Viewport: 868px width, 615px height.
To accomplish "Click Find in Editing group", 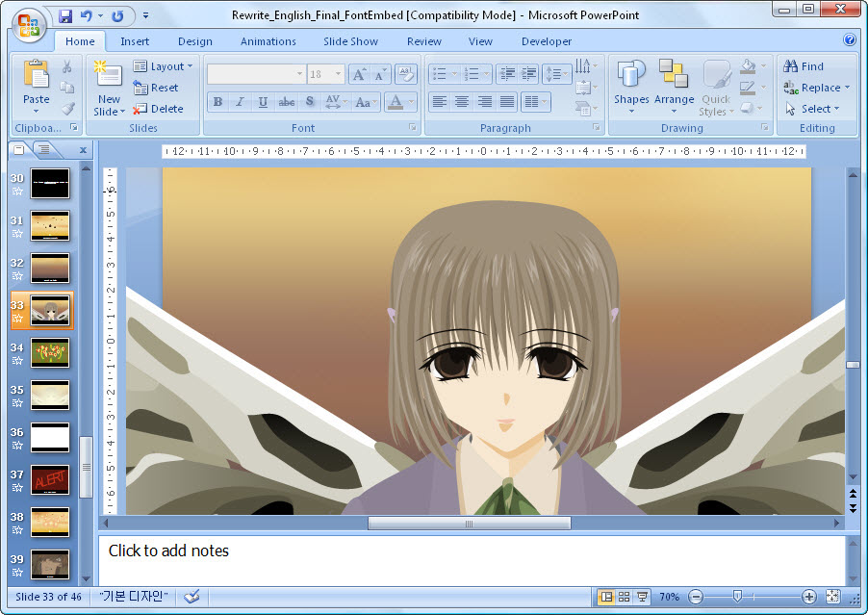I will pyautogui.click(x=804, y=66).
